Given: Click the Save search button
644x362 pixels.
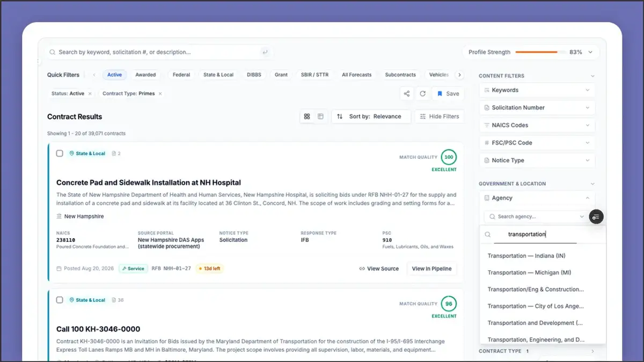Looking at the screenshot, I should 448,93.
